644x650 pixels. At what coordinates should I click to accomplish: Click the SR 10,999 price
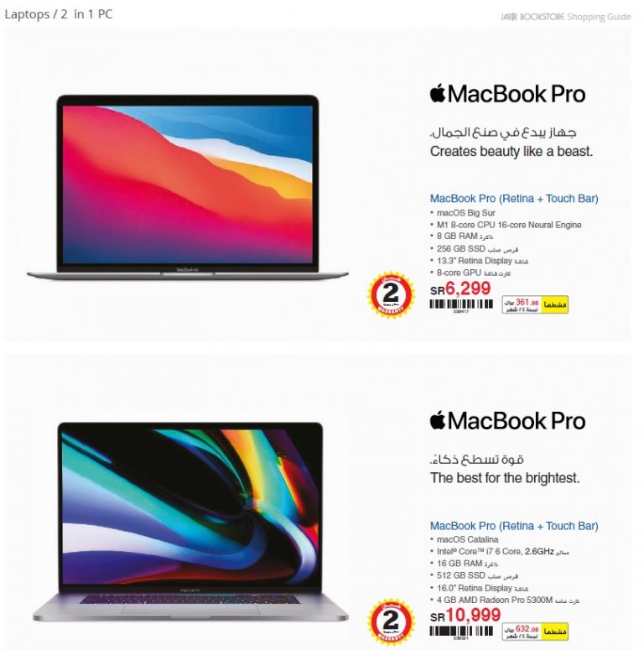465,615
